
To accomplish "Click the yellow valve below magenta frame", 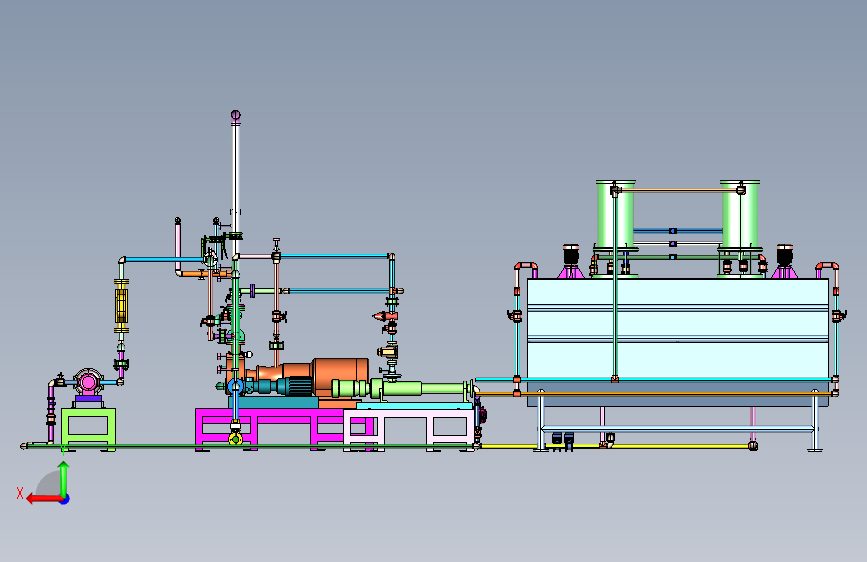I will tap(235, 439).
